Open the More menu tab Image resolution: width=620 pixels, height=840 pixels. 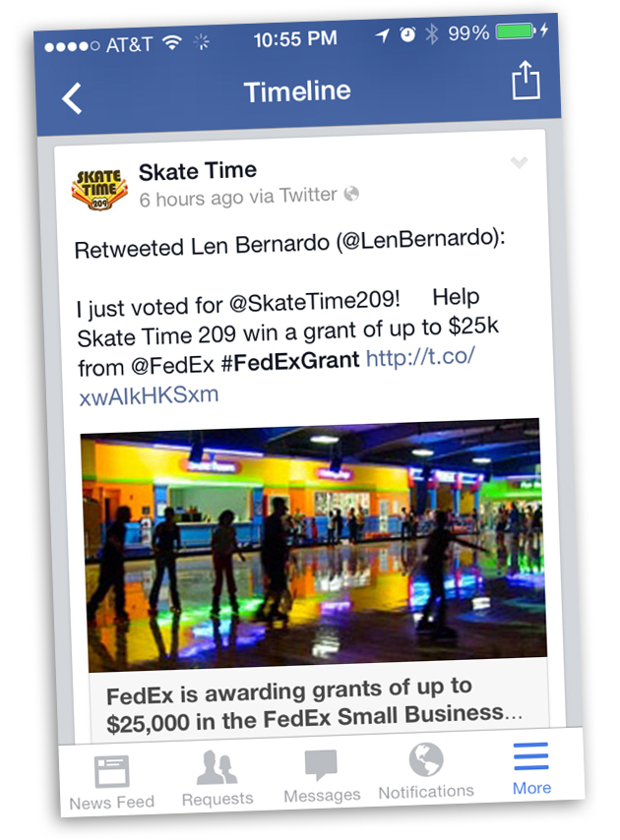pos(531,767)
